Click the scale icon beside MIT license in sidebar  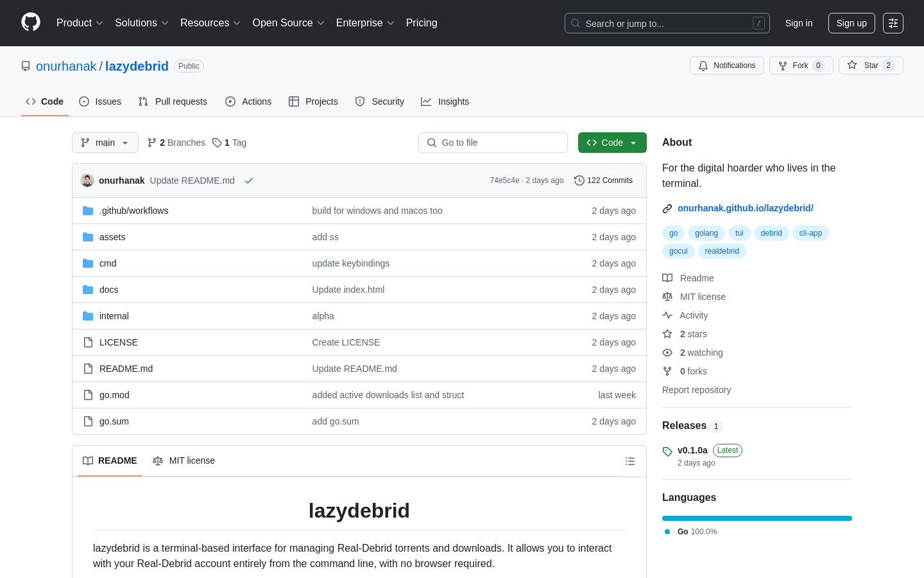tap(667, 297)
